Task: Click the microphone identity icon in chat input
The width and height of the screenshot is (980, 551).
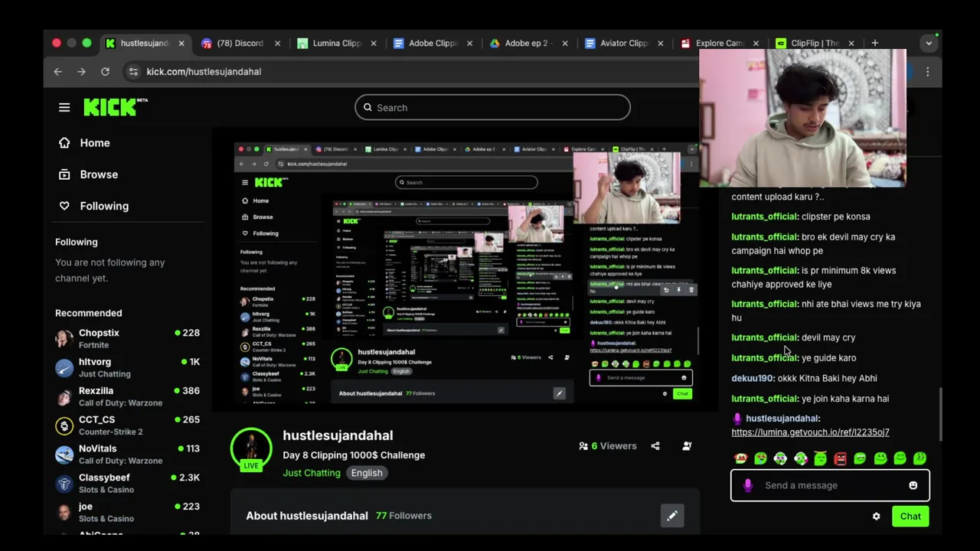Action: tap(748, 485)
